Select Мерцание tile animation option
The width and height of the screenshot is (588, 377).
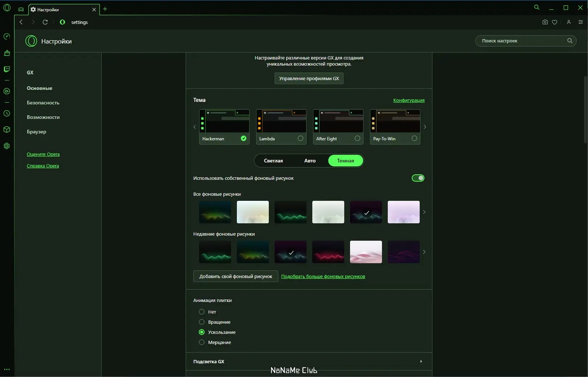pos(202,342)
